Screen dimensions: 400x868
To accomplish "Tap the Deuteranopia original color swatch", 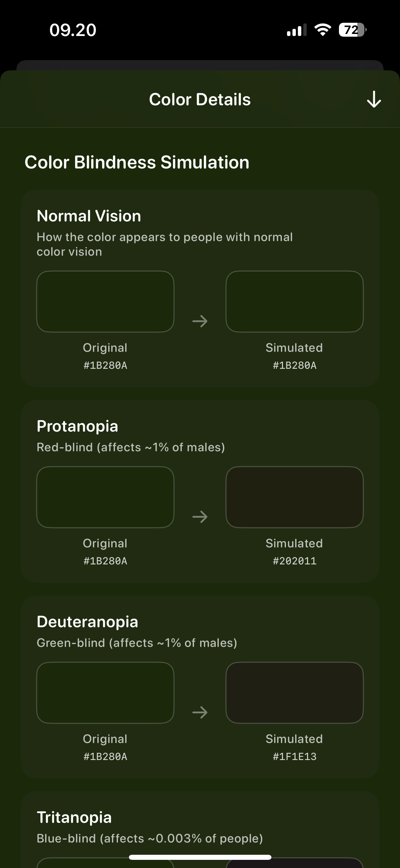I will 105,693.
